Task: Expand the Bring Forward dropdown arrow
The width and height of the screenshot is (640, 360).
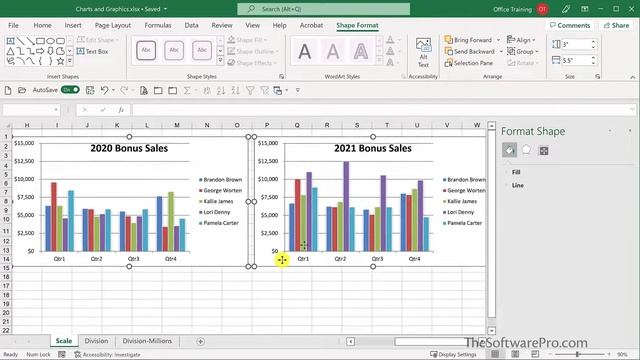Action: [x=498, y=40]
